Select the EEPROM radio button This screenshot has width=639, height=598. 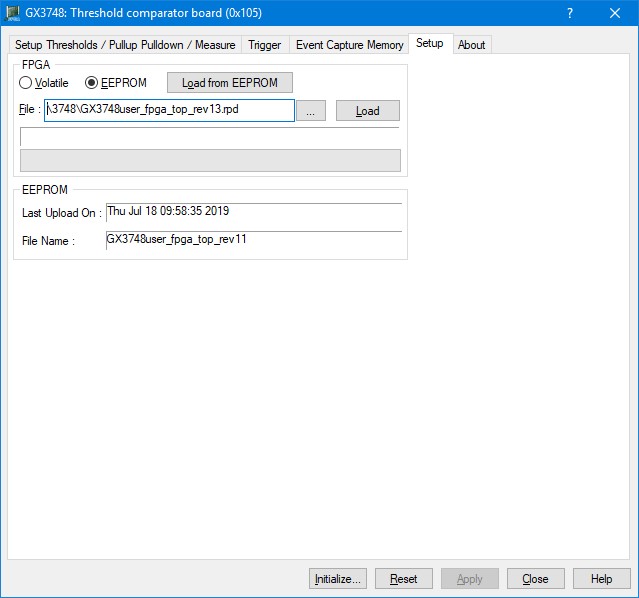point(92,83)
